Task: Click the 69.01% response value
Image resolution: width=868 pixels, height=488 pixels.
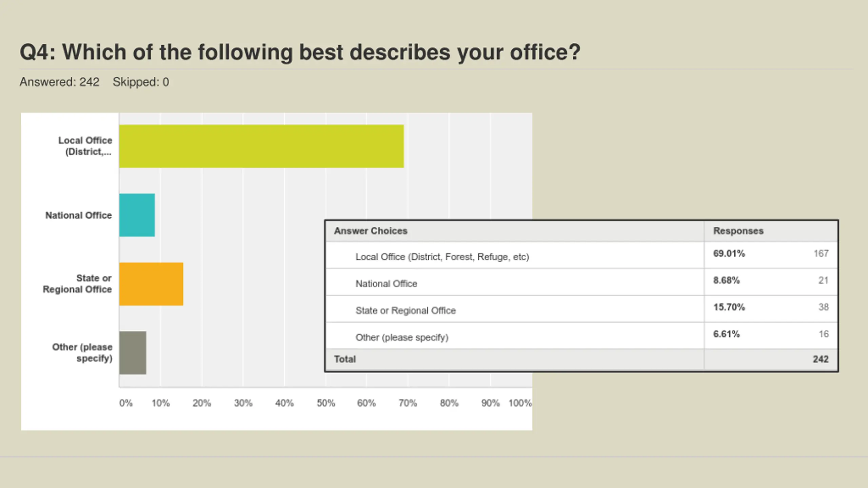Action: click(729, 253)
